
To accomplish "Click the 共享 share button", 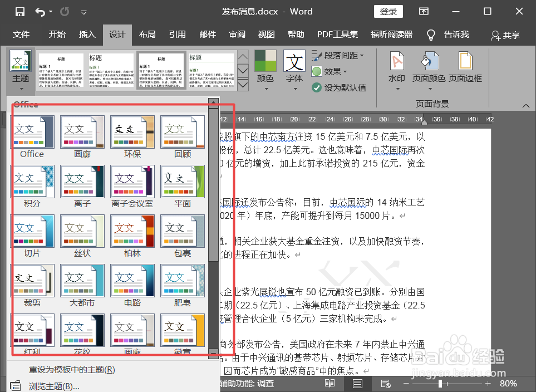I will (x=505, y=35).
